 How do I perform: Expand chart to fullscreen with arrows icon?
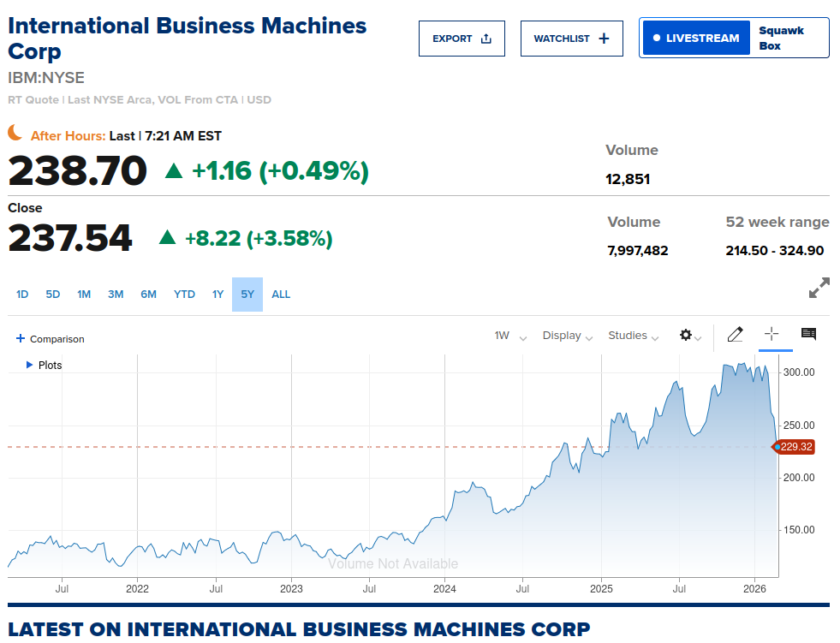(819, 288)
